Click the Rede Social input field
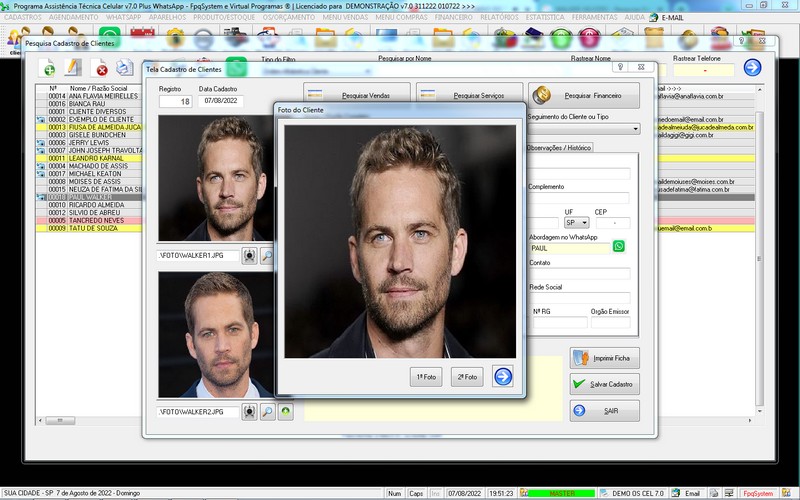 [579, 297]
